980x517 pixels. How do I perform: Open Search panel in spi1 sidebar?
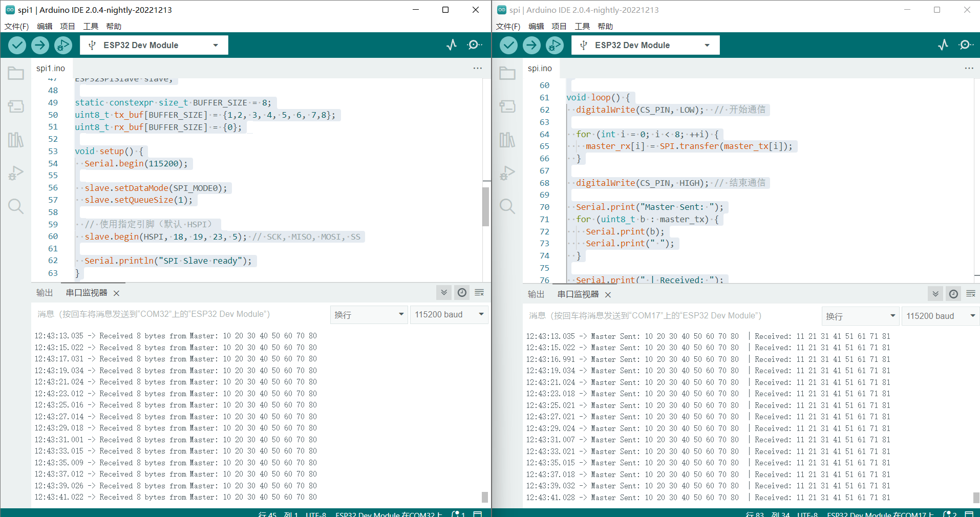click(16, 206)
